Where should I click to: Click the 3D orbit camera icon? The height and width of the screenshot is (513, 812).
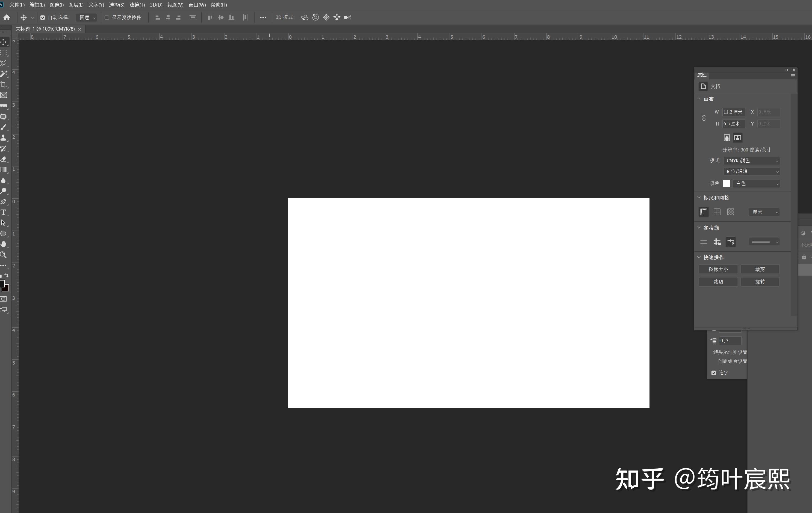(x=305, y=17)
